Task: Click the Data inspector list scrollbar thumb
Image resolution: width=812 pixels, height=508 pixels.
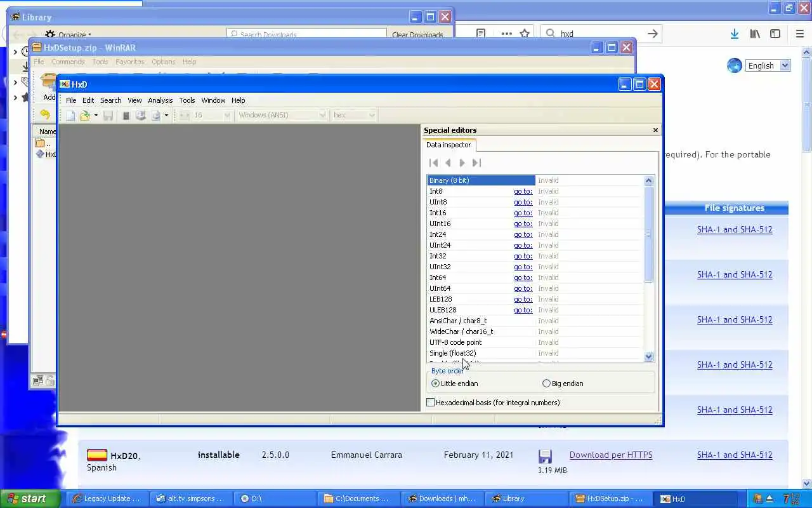Action: (x=648, y=234)
